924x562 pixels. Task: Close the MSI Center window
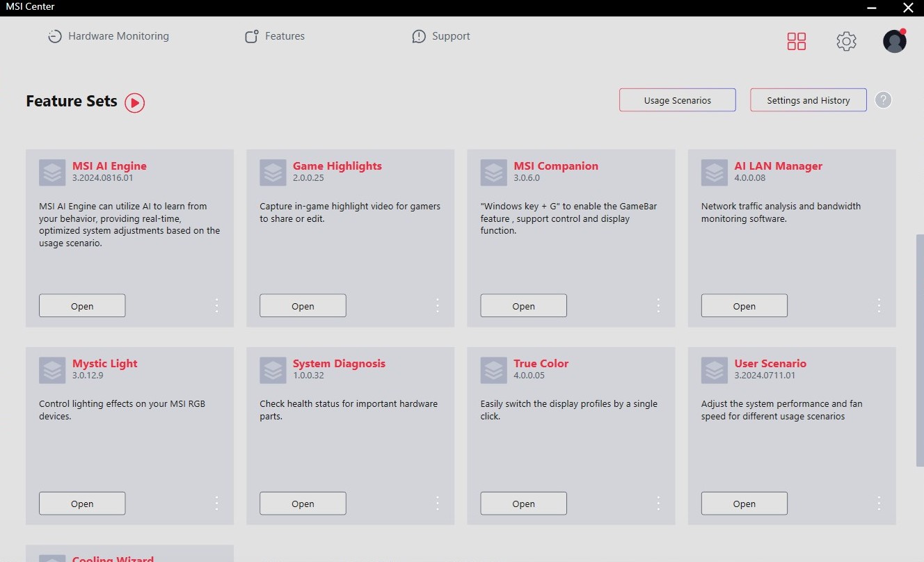[907, 8]
